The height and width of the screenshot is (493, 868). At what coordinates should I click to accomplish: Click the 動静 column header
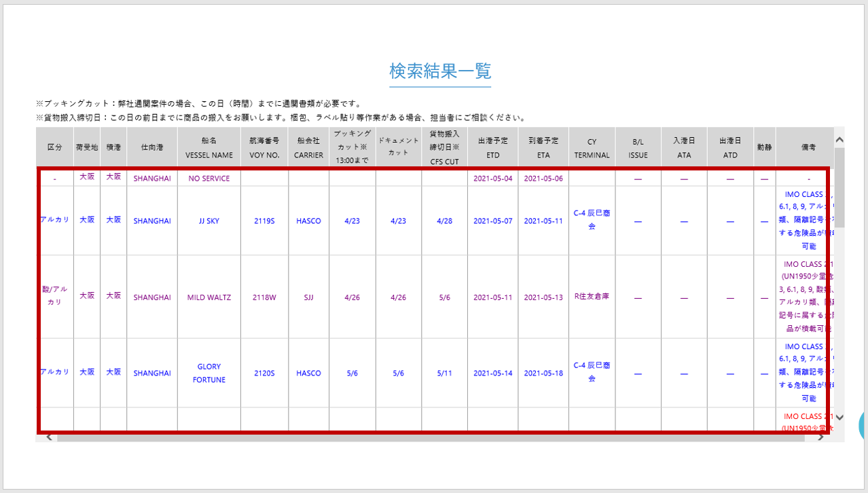pyautogui.click(x=764, y=147)
